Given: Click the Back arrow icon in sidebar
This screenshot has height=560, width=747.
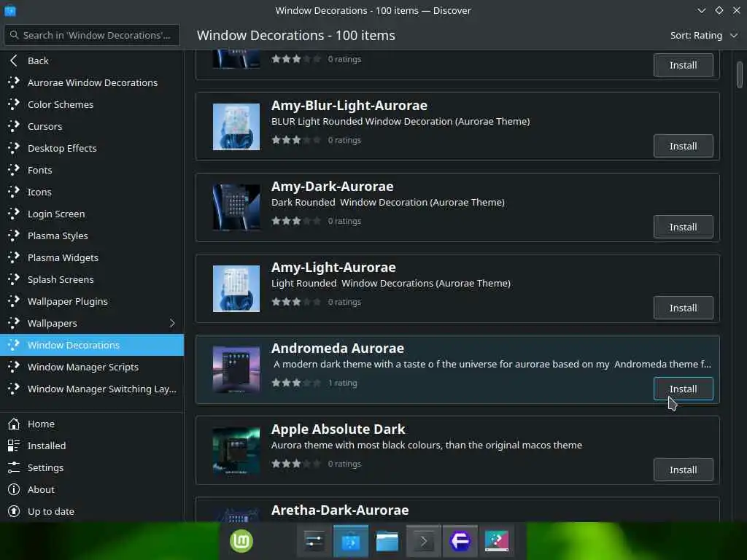Looking at the screenshot, I should point(14,61).
